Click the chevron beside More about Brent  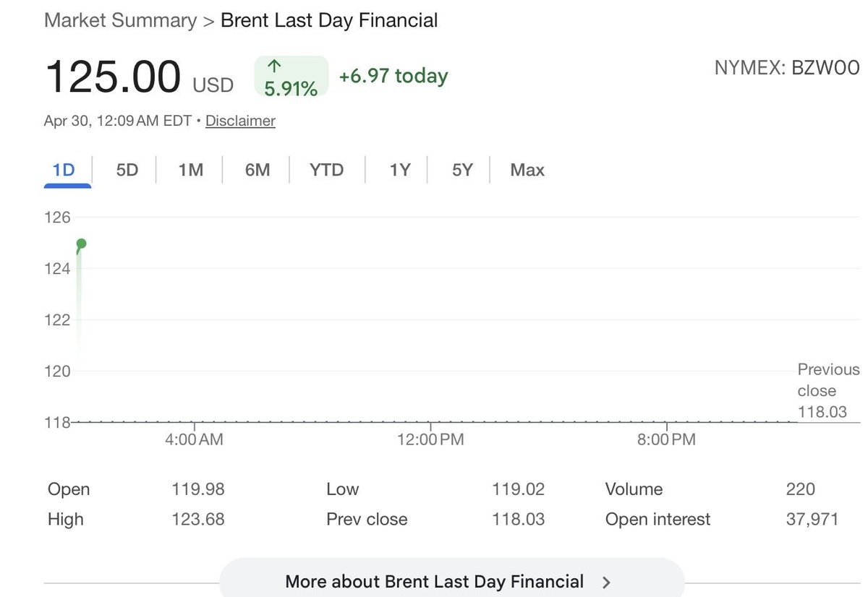pyautogui.click(x=606, y=583)
